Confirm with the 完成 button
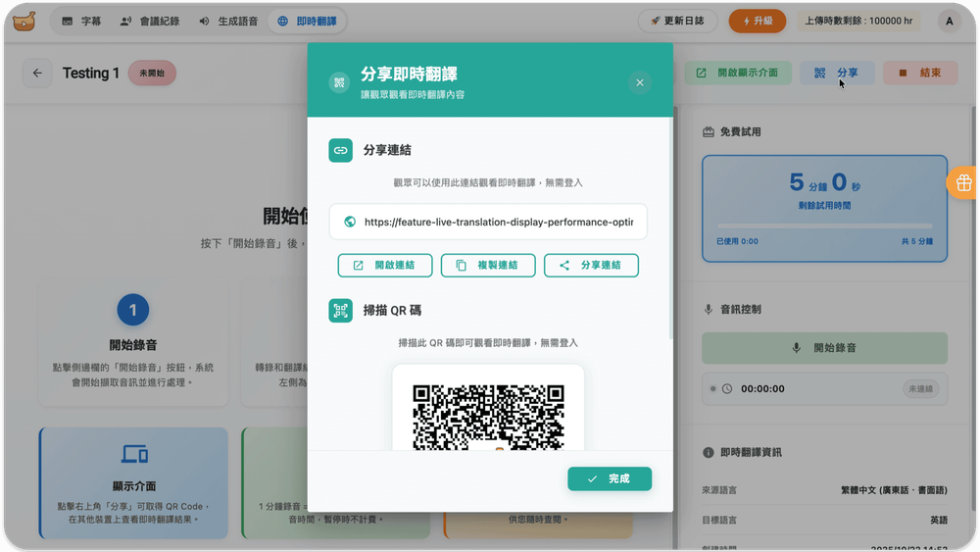The width and height of the screenshot is (980, 552). pos(609,478)
